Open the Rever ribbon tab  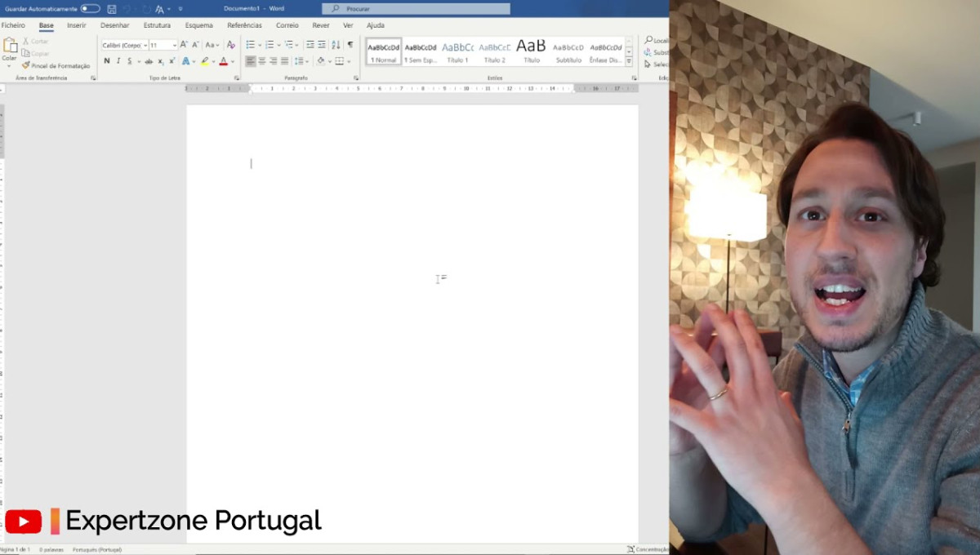320,25
